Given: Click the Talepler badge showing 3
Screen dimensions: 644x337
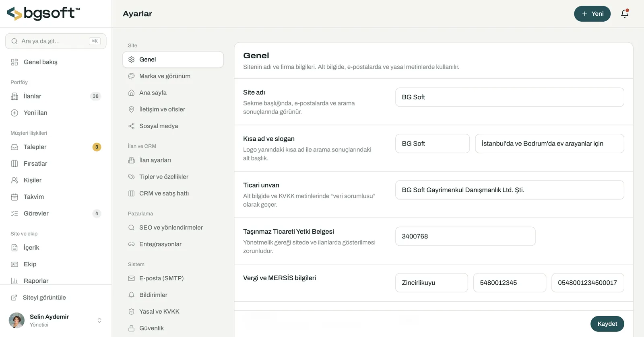Looking at the screenshot, I should (97, 147).
